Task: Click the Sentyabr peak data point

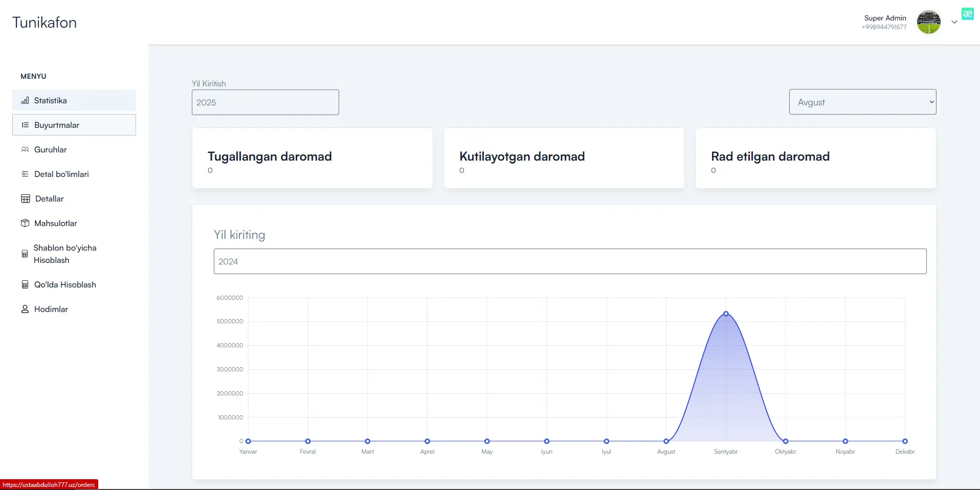Action: [x=726, y=314]
